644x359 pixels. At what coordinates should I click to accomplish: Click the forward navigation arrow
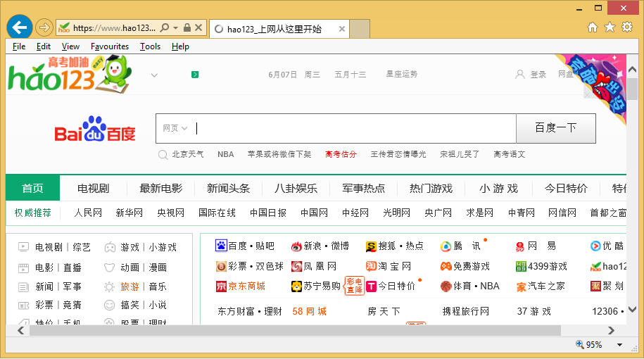tap(44, 27)
